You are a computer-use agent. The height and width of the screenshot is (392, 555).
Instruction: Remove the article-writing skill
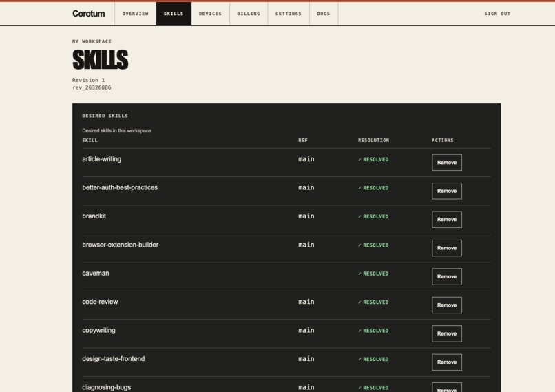(x=447, y=163)
